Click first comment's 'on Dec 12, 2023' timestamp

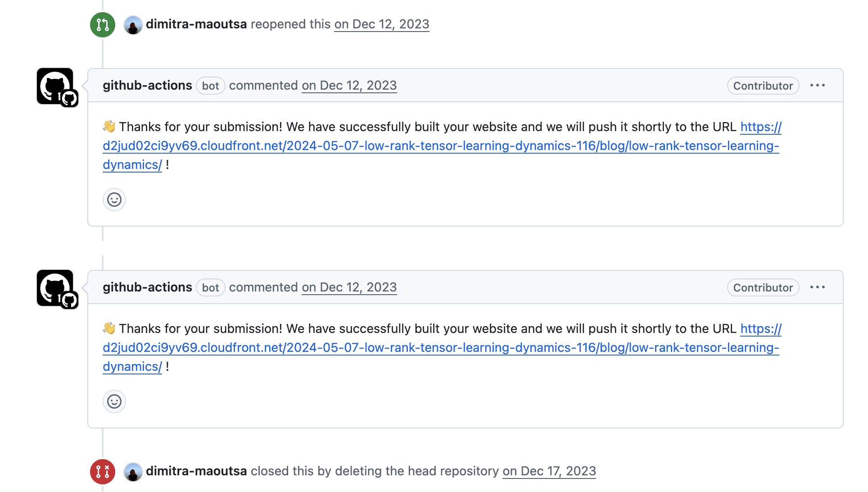349,86
